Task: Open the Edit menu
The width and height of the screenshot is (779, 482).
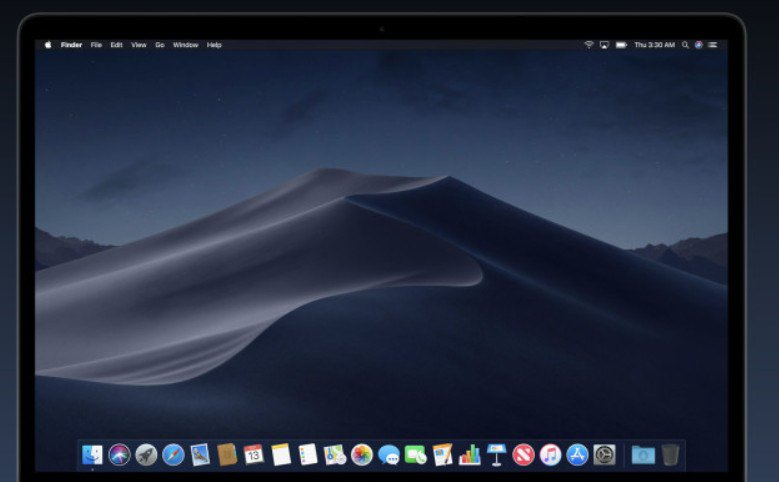Action: 117,45
